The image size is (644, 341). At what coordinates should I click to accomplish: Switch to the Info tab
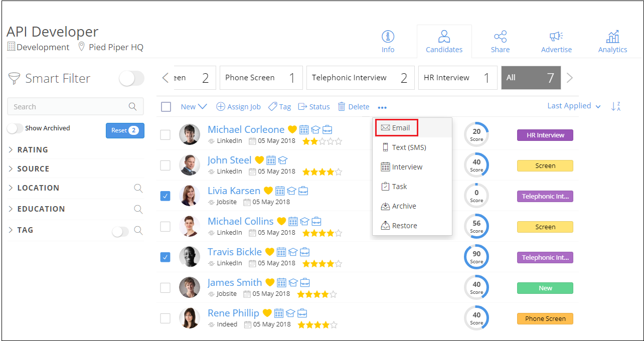[x=388, y=41]
